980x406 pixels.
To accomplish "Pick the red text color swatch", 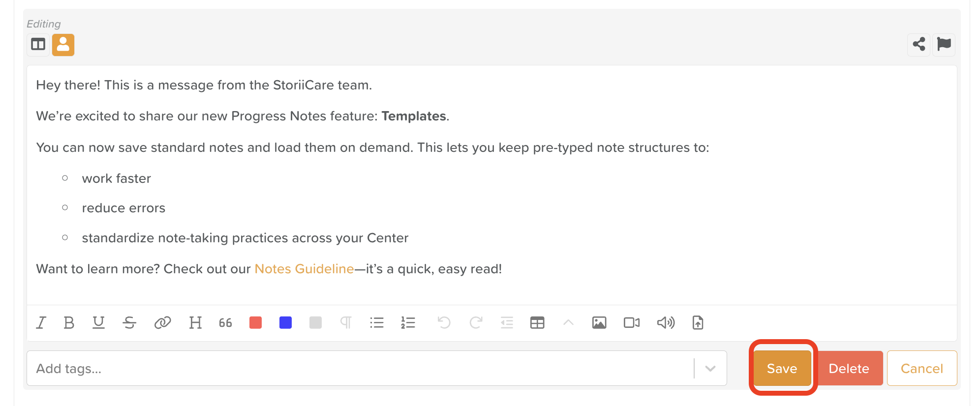I will pos(255,323).
